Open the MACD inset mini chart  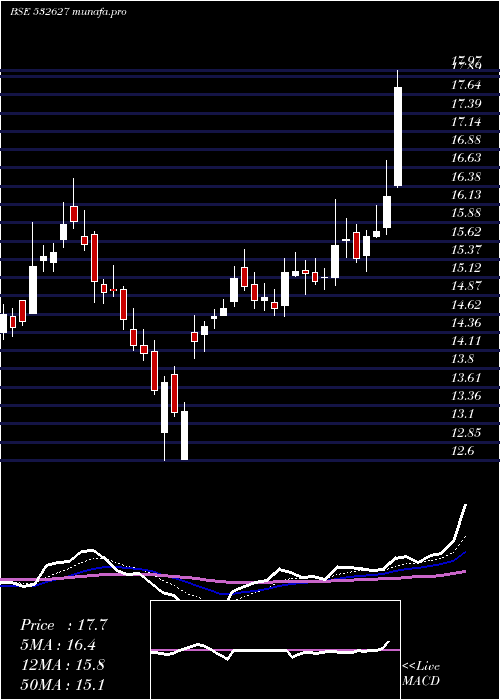click(x=275, y=650)
